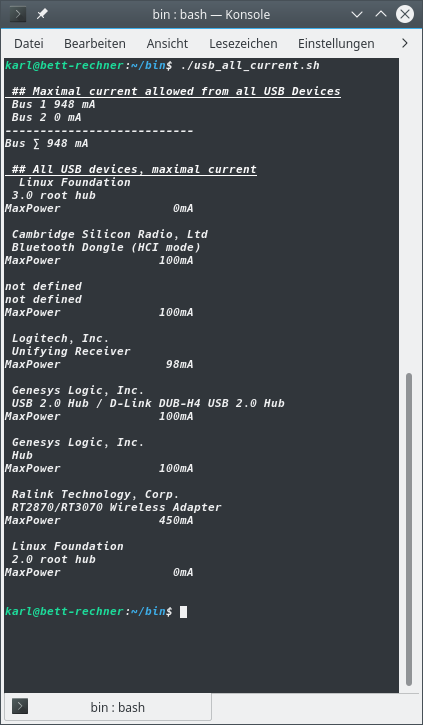This screenshot has width=423, height=725.
Task: Open the Datei menu
Action: (29, 43)
